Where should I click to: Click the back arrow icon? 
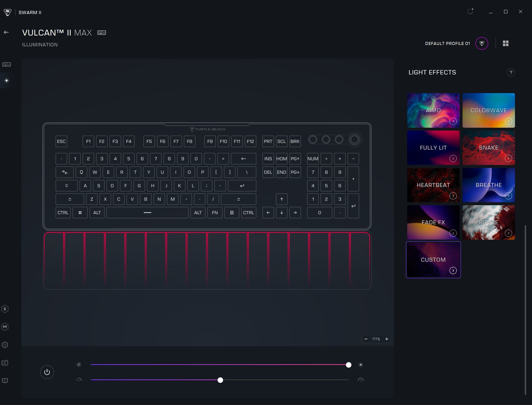tap(6, 32)
